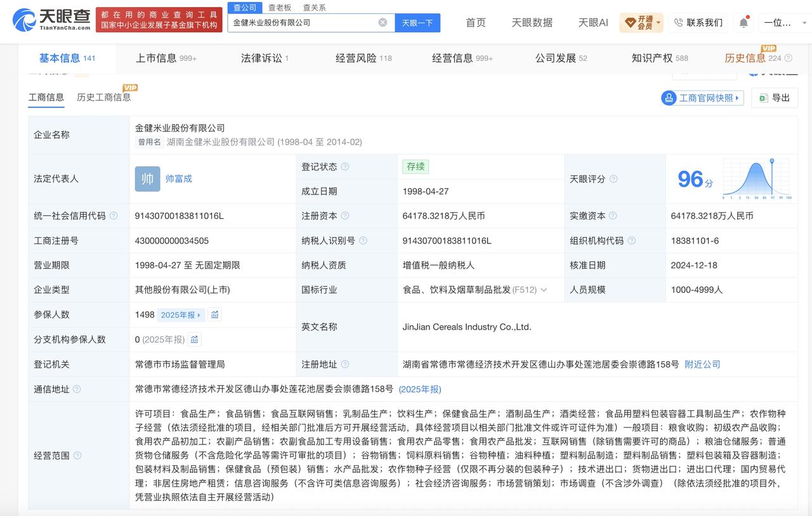This screenshot has height=516, width=812.
Task: Switch to 经营信息 tab
Action: pos(462,58)
